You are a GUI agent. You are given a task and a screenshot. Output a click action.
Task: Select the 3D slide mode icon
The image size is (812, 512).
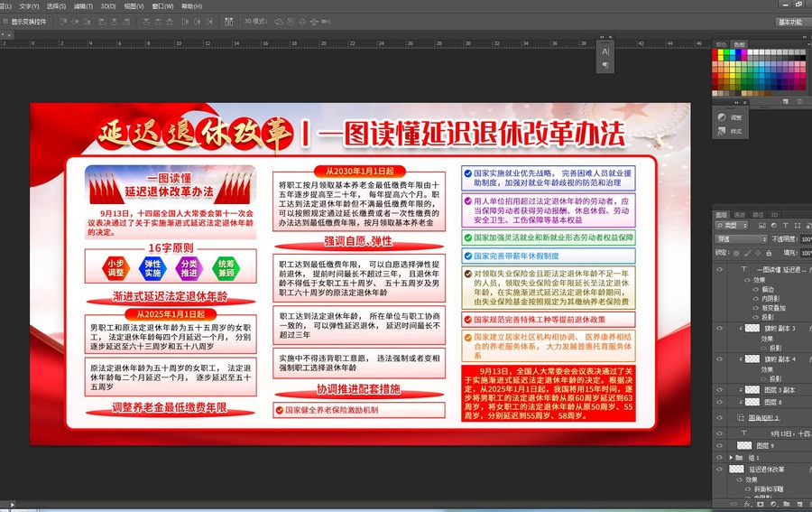pyautogui.click(x=314, y=22)
